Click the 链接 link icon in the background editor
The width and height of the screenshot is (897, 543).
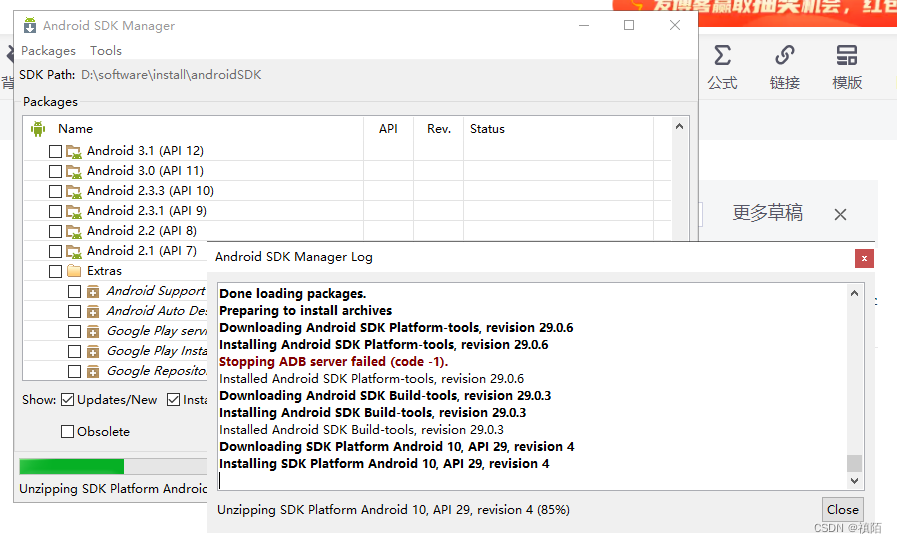785,56
